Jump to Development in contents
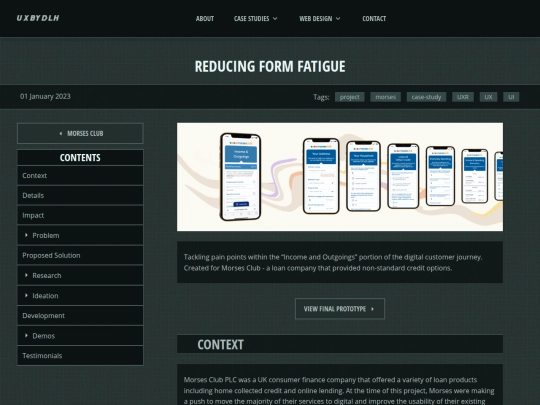The height and width of the screenshot is (405, 540). pos(80,316)
